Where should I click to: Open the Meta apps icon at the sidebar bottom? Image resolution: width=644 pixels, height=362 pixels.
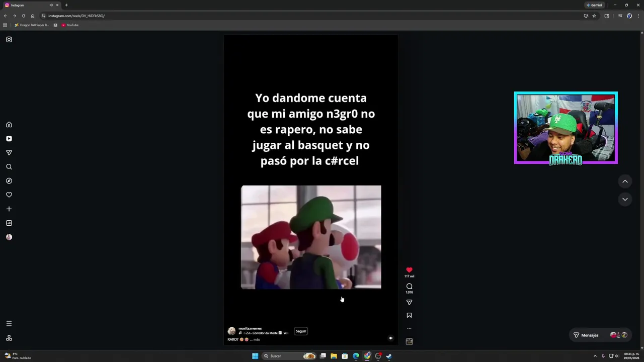click(9, 338)
